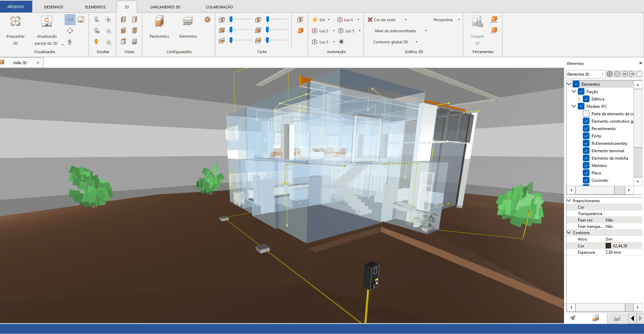Switch to the LANÇAMENTO 3D tab

click(165, 7)
